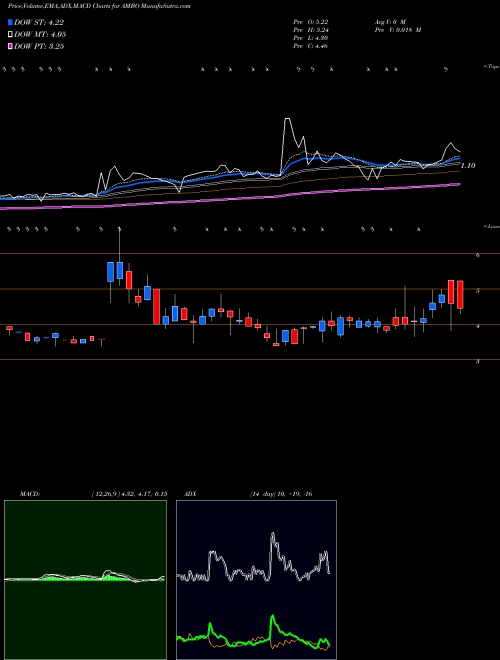
Task: Click the 'Pre L: 4.30' value
Action: [311, 38]
